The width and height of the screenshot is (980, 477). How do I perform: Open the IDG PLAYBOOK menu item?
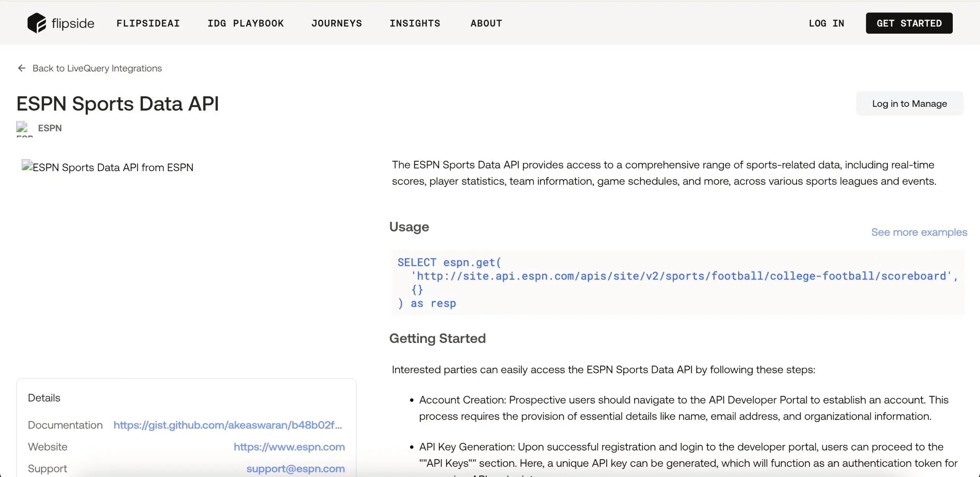coord(245,23)
